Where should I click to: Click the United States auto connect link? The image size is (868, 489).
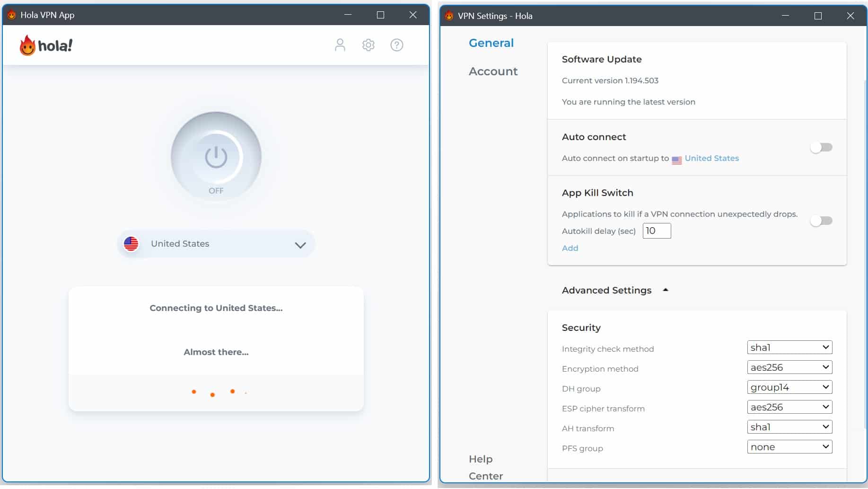click(711, 159)
